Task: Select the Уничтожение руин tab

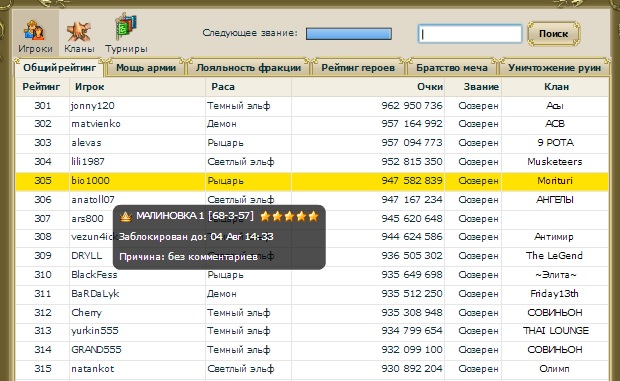Action: (x=554, y=68)
